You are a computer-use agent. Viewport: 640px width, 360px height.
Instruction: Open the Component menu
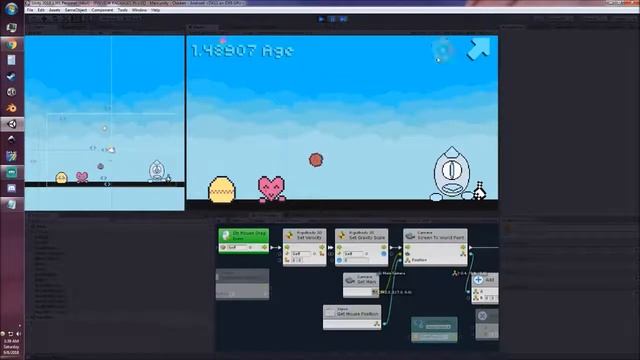(x=102, y=10)
